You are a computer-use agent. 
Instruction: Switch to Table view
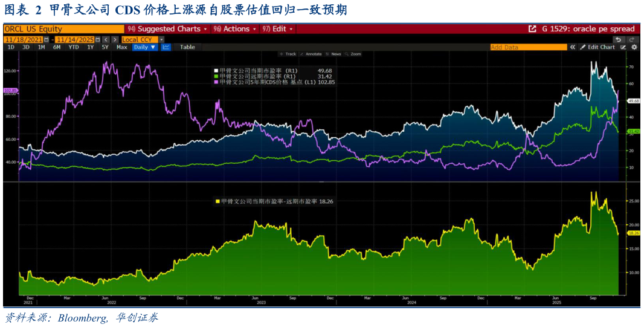tap(187, 47)
